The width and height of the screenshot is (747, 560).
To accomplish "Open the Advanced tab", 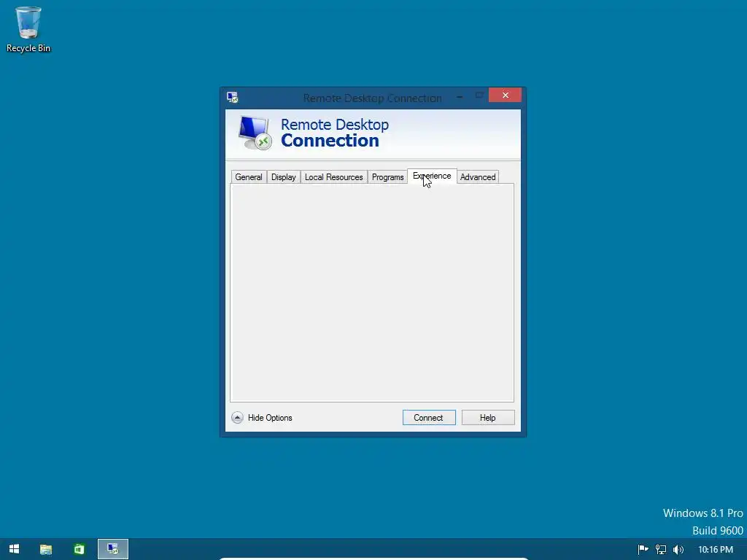I will tap(478, 177).
